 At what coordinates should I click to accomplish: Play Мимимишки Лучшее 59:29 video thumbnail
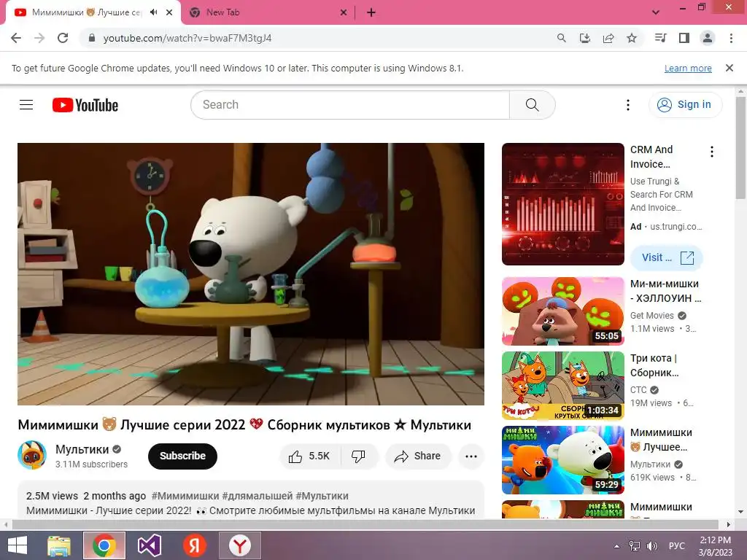click(x=563, y=460)
